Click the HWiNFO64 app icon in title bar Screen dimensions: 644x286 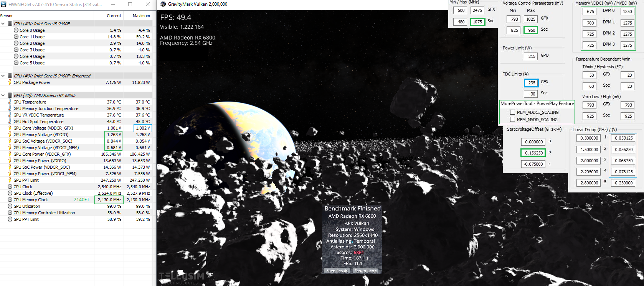point(3,5)
